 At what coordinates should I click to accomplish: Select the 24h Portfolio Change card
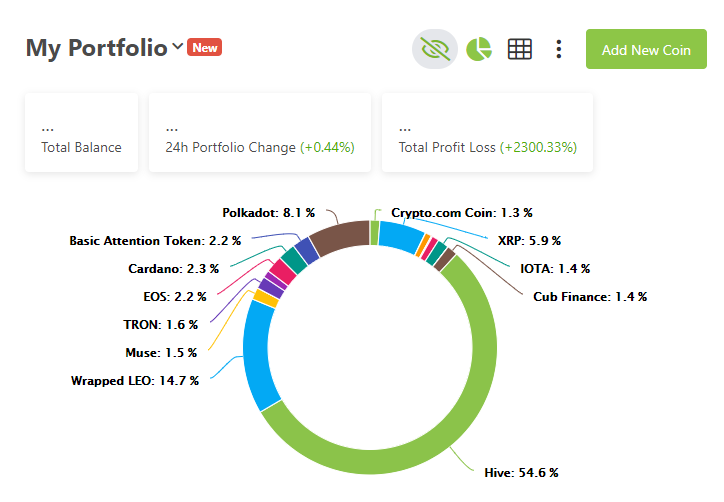tap(260, 133)
